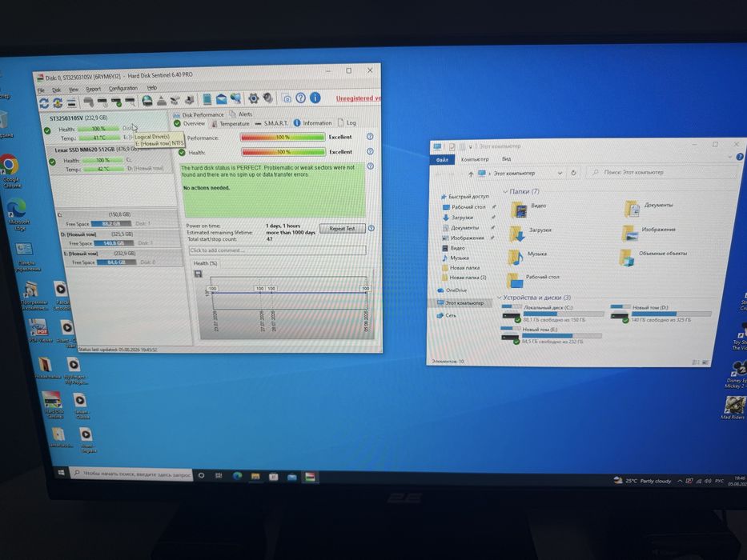Viewport: 747px width, 560px height.
Task: Click the Windows taskbar search box
Action: (131, 474)
